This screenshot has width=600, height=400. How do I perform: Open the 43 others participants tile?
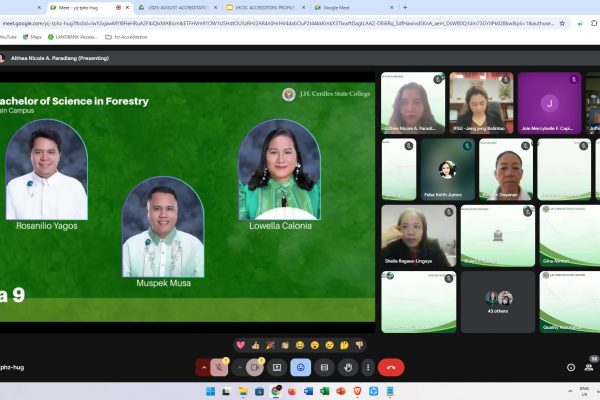pos(498,302)
